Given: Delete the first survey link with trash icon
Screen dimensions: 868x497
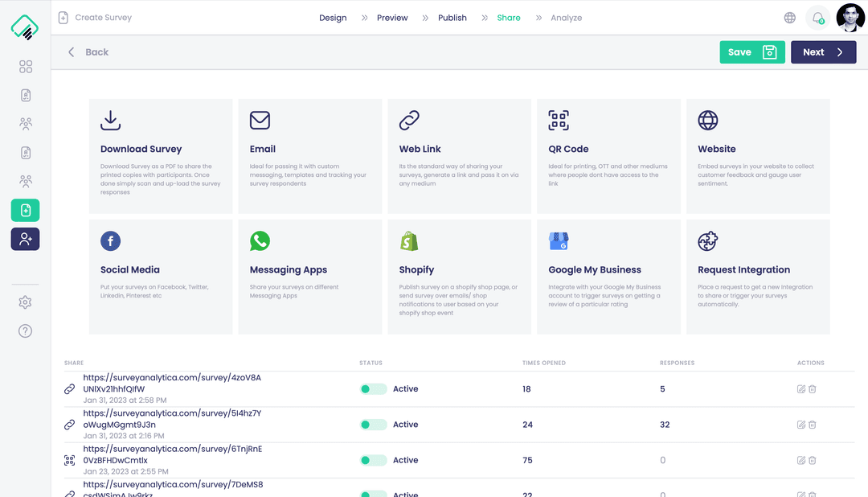Looking at the screenshot, I should pos(813,389).
